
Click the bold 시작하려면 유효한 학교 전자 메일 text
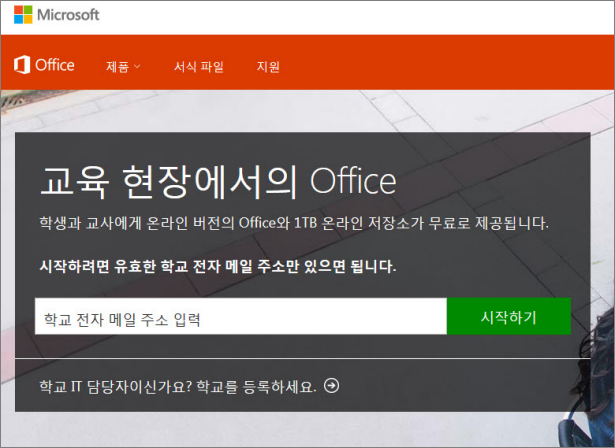click(x=218, y=266)
